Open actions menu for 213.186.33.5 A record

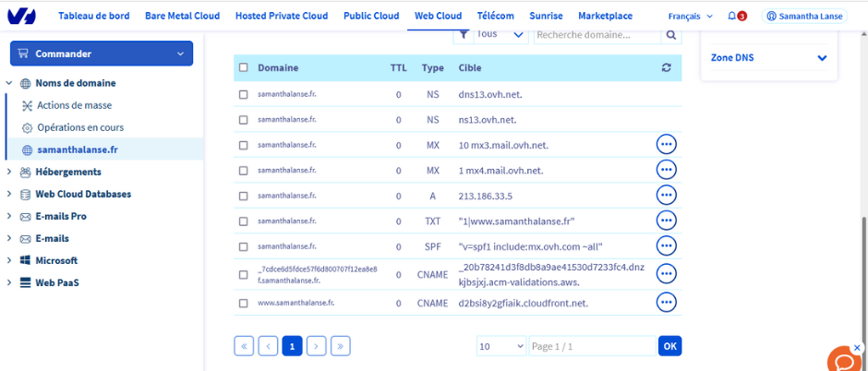pos(667,195)
